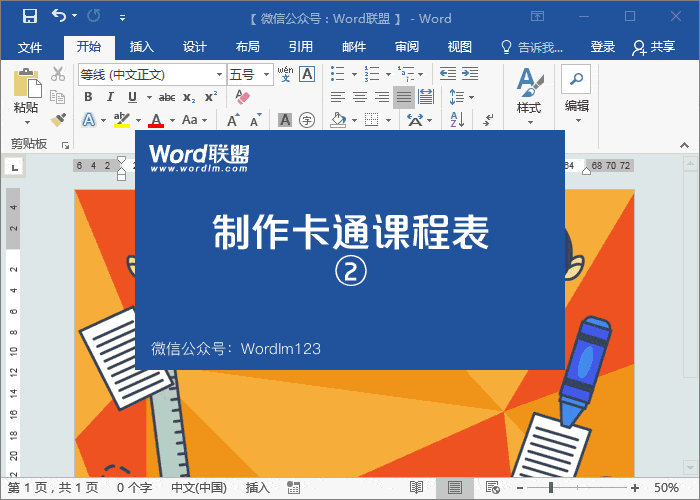
Task: Click the Text Effects A icon
Action: click(89, 120)
